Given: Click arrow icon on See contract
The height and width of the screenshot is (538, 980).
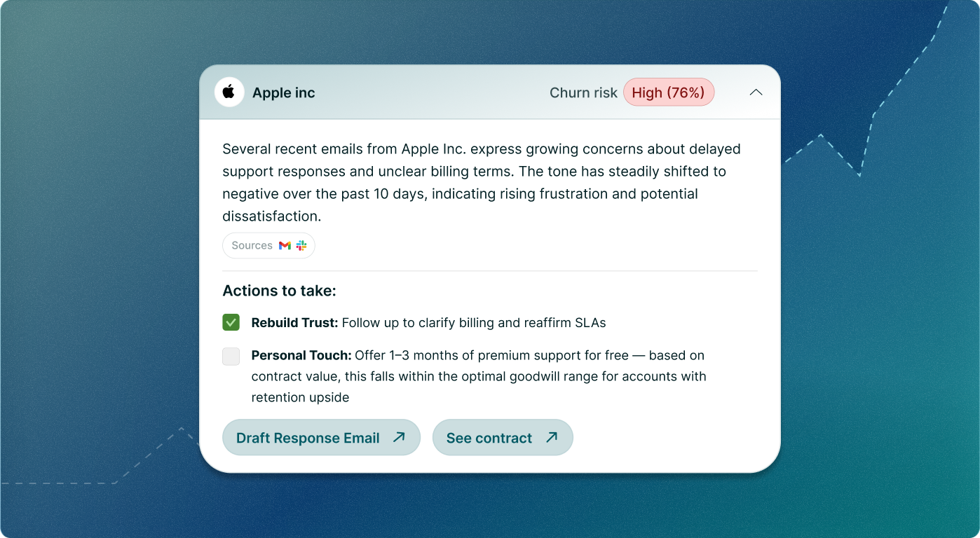Looking at the screenshot, I should click(552, 438).
